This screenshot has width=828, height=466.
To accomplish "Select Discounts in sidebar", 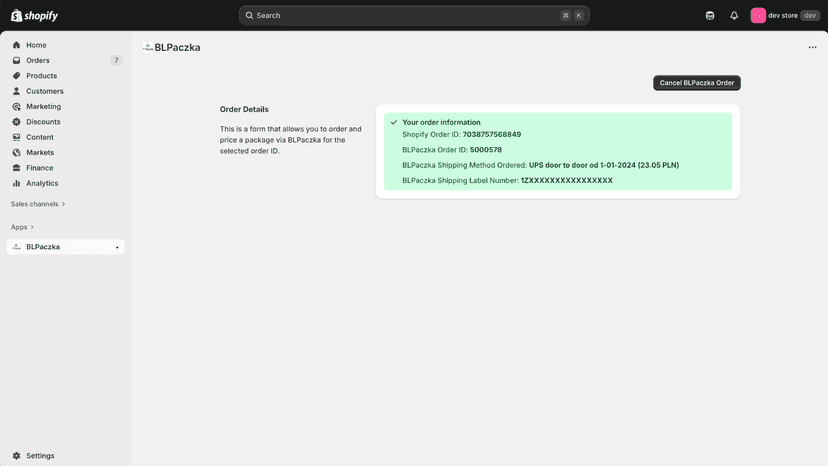I will coord(66,122).
